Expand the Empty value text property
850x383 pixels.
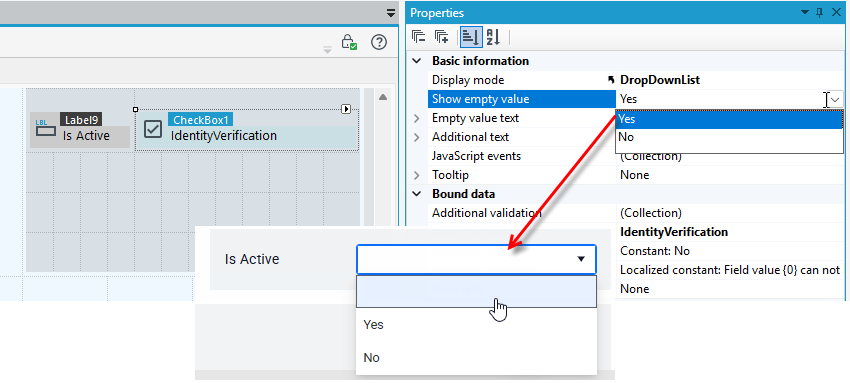(417, 118)
